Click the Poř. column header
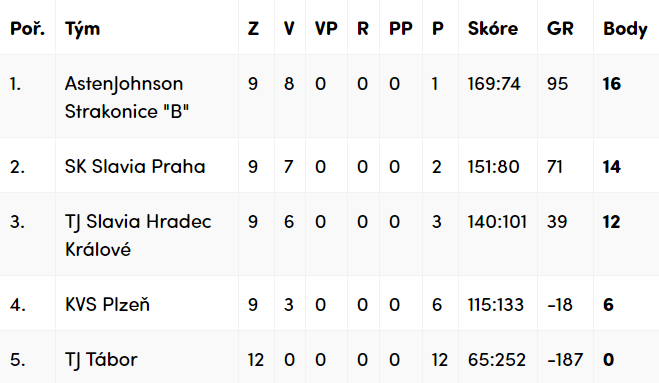Image resolution: width=659 pixels, height=383 pixels. (x=27, y=29)
